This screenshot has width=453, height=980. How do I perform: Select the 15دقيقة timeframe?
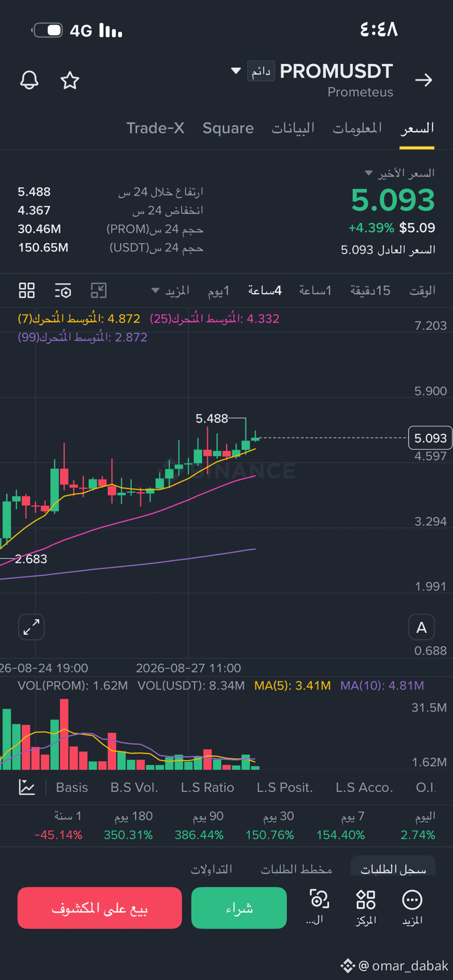click(370, 290)
